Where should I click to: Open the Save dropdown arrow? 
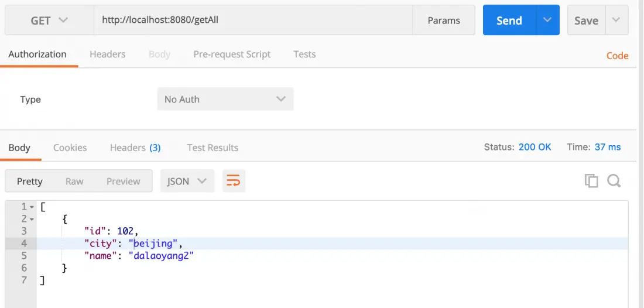coord(616,20)
